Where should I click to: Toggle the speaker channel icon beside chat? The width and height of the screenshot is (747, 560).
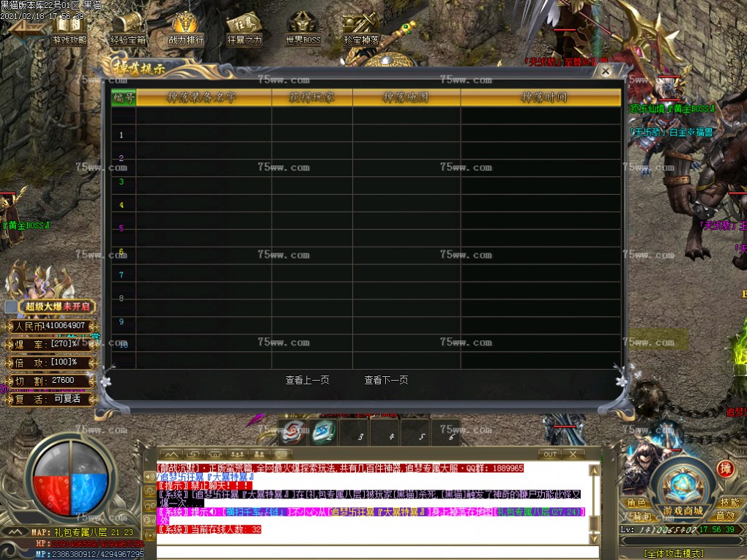click(149, 477)
